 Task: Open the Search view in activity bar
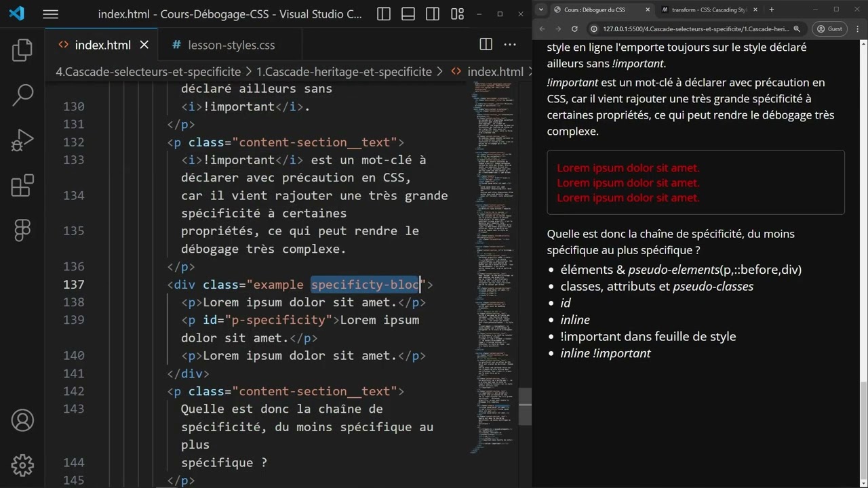[x=22, y=96]
